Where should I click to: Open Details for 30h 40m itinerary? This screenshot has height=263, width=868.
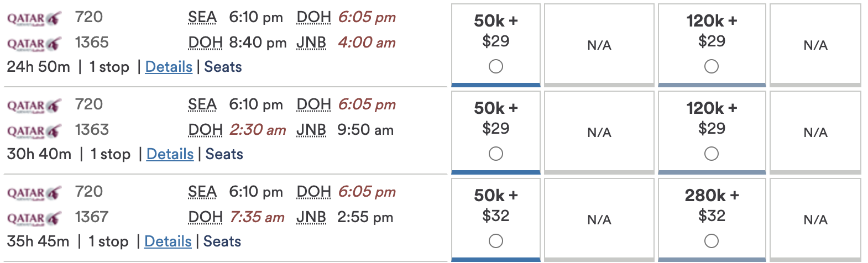pyautogui.click(x=170, y=154)
